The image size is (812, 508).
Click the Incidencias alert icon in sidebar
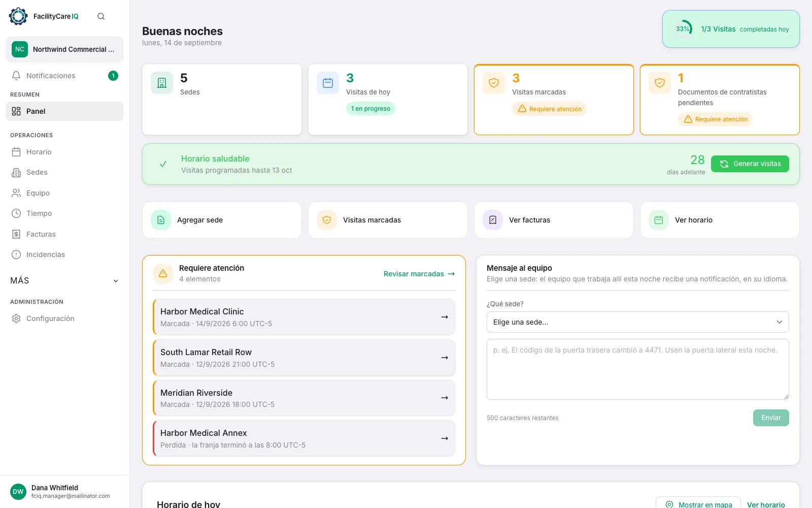coord(16,255)
